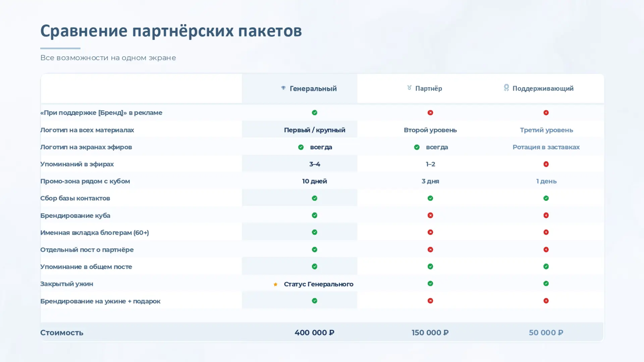Click green check before всегда in Генеральный column
Viewport: 644px width, 362px height.
coord(301,147)
